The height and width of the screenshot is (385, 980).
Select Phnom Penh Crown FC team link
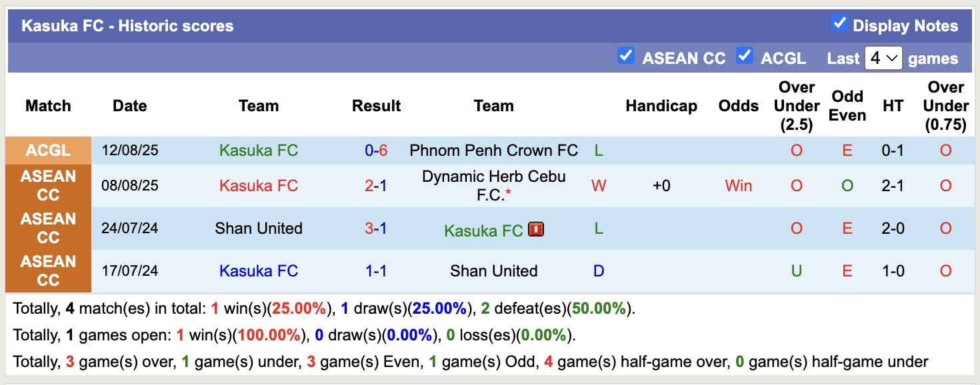[x=493, y=150]
